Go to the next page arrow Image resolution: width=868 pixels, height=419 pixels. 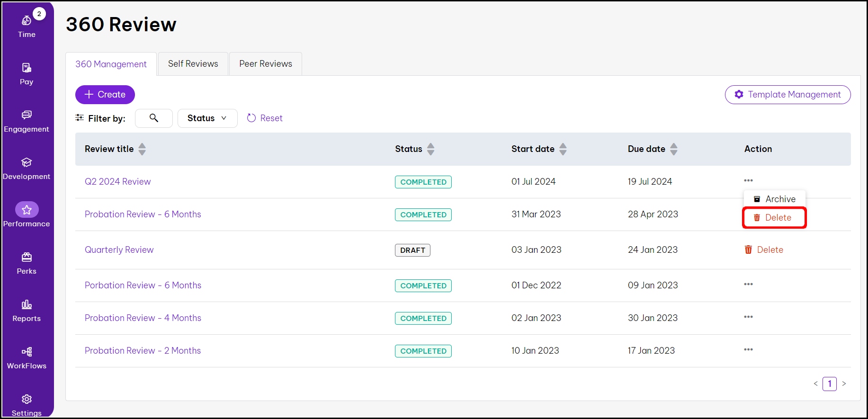coord(844,383)
